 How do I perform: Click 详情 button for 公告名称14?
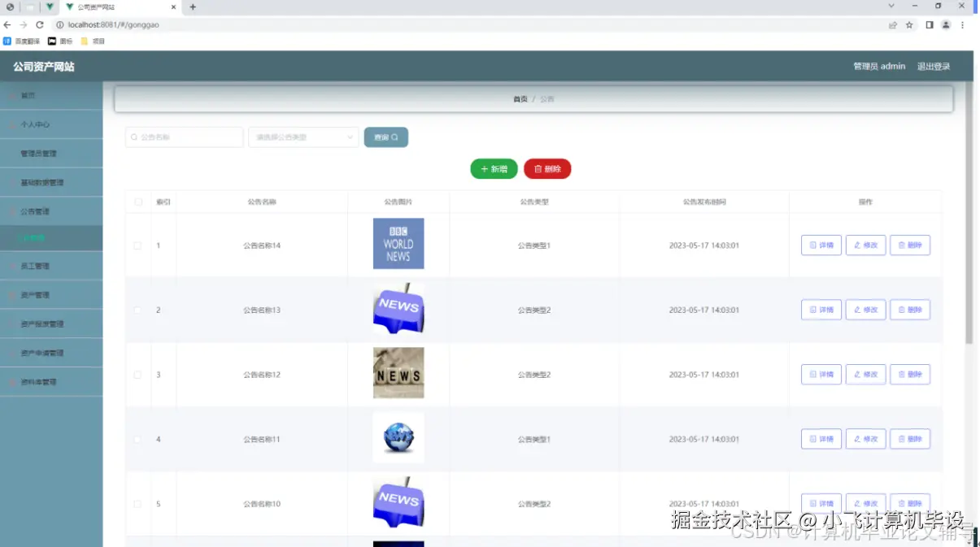(x=821, y=245)
